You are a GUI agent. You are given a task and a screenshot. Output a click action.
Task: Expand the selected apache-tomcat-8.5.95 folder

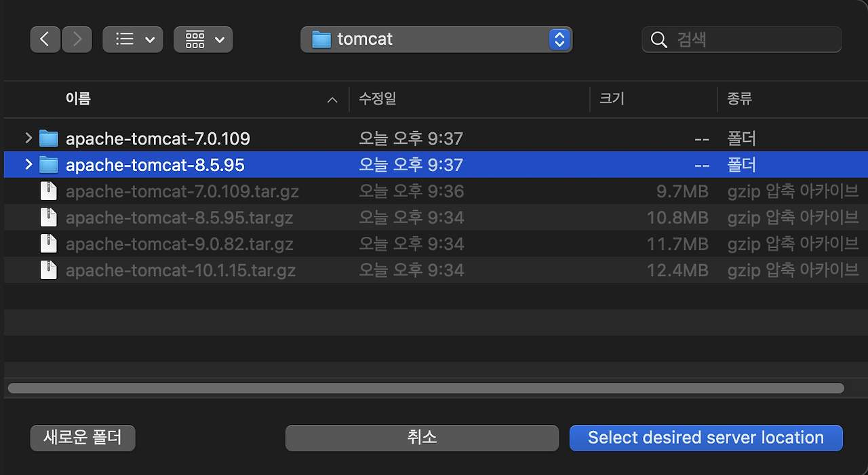tap(28, 164)
